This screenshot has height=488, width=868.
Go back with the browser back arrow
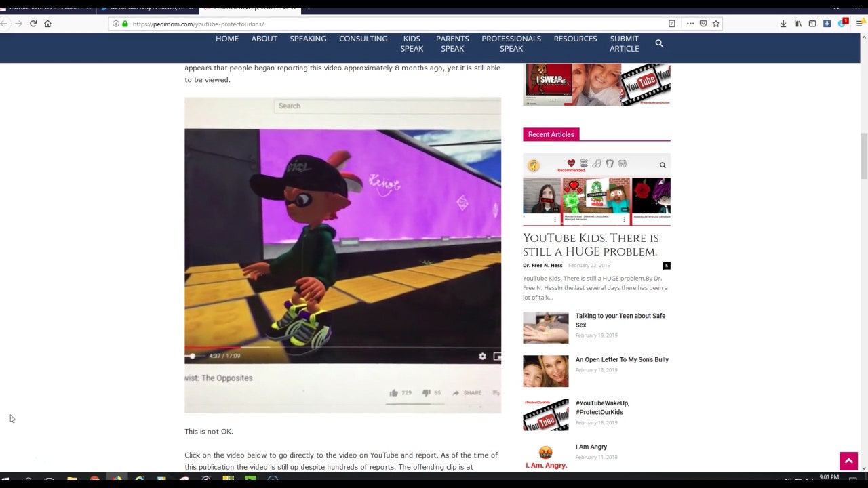point(4,24)
